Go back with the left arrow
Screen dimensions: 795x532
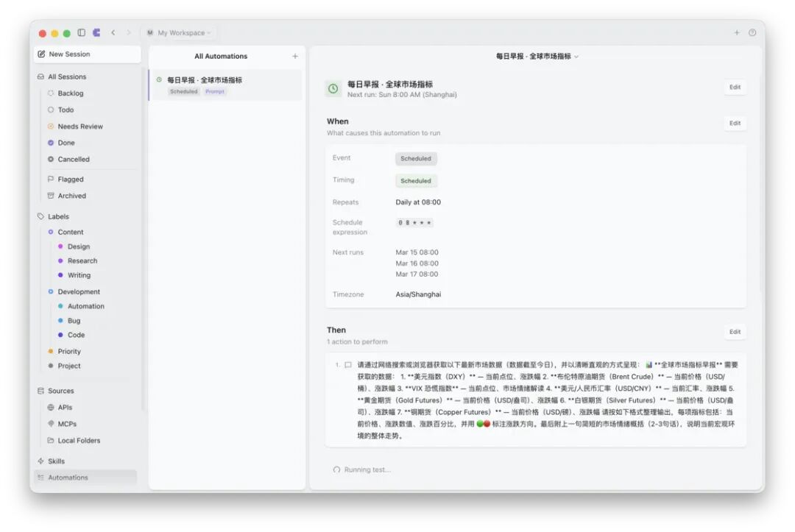click(113, 33)
